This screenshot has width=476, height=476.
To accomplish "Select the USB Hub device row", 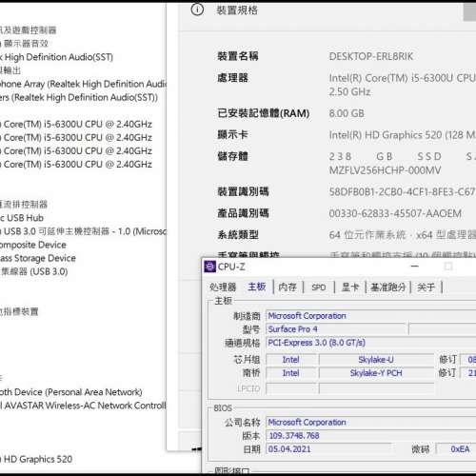I will (22, 218).
